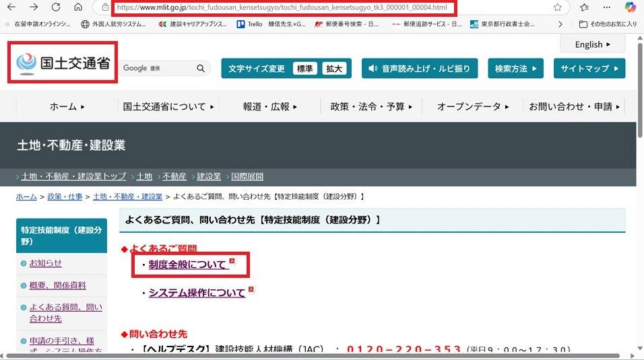Select 拡大 text size option

pos(334,69)
